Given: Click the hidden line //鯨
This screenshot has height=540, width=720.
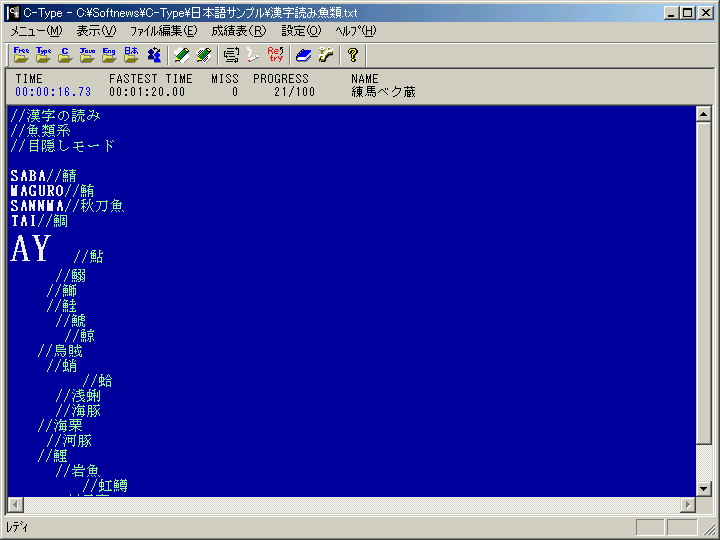Looking at the screenshot, I should coord(80,336).
